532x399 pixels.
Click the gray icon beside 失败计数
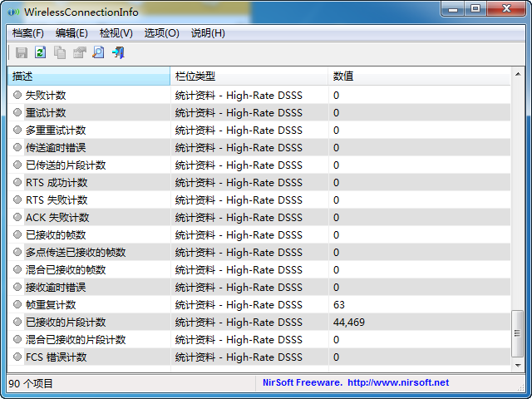point(17,95)
